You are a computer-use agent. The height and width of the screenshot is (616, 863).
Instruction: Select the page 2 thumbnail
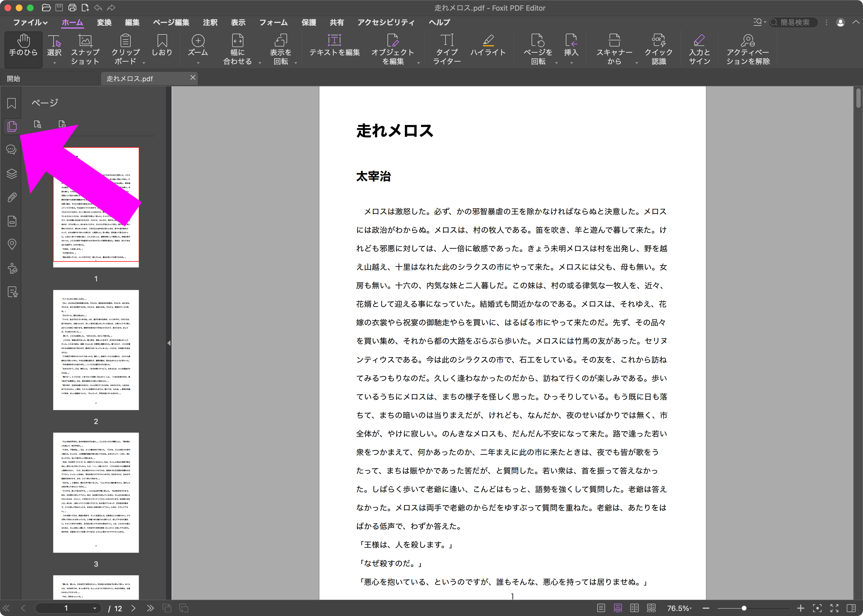pos(96,350)
